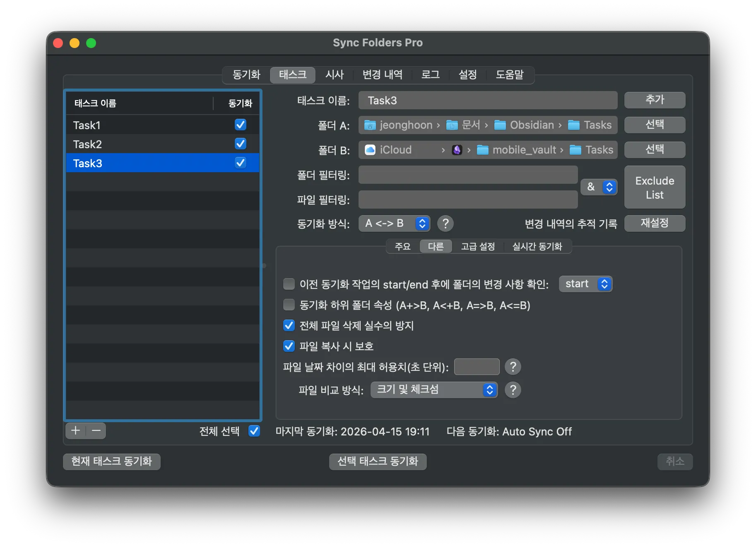This screenshot has height=548, width=756.
Task: Click the 취소 button
Action: point(675,461)
